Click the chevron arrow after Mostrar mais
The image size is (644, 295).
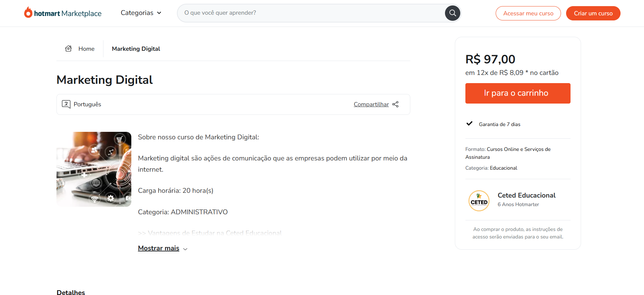[185, 249]
